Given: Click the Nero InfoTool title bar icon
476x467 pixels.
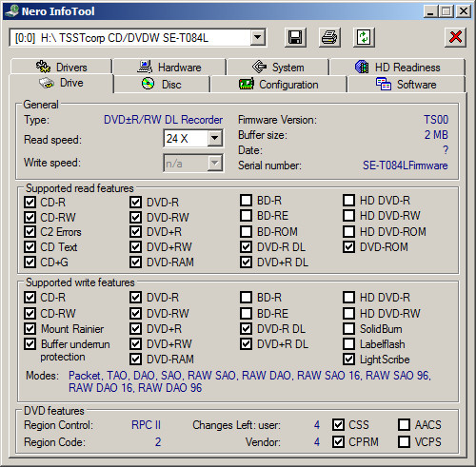Looking at the screenshot, I should [x=12, y=11].
